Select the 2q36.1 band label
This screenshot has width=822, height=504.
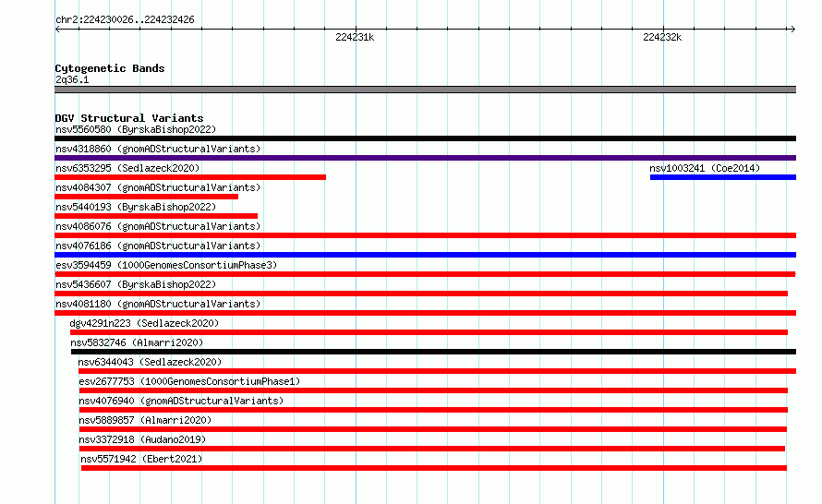72,79
